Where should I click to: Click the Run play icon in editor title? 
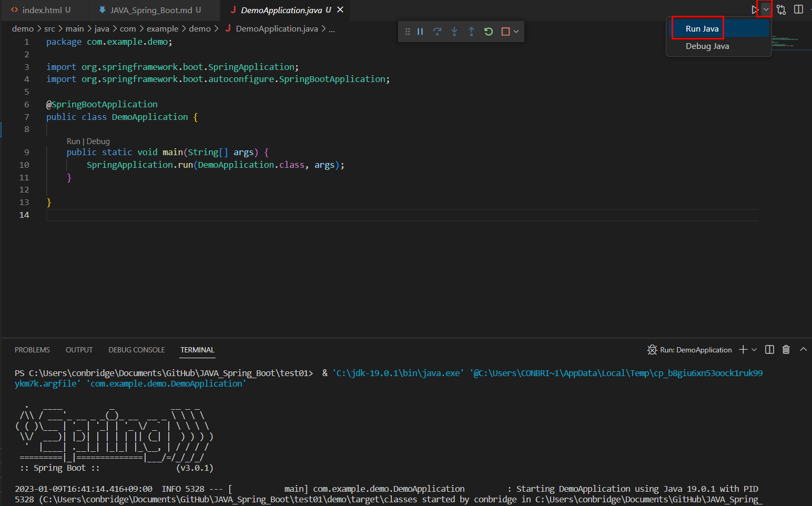coord(754,9)
